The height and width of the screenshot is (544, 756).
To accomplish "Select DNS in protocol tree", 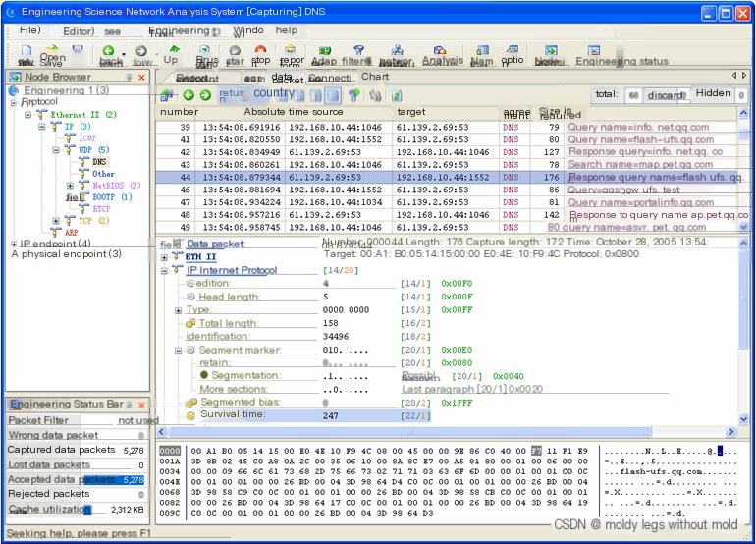I will pyautogui.click(x=99, y=162).
